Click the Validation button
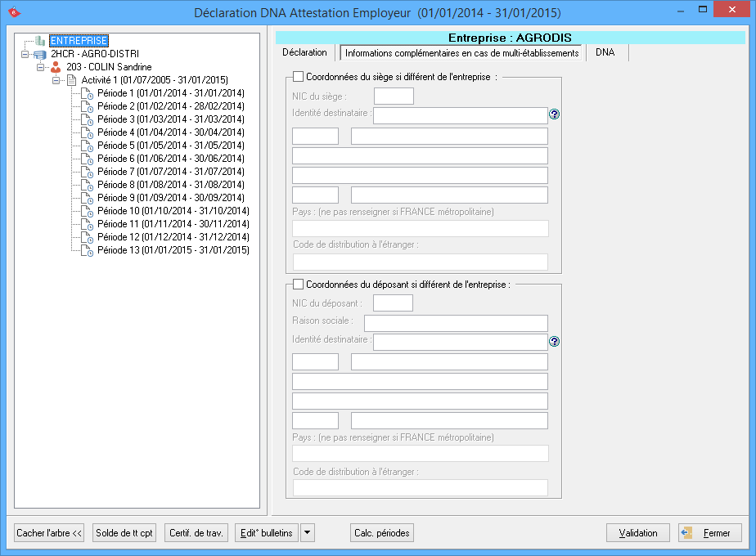Image resolution: width=756 pixels, height=556 pixels. tap(637, 533)
